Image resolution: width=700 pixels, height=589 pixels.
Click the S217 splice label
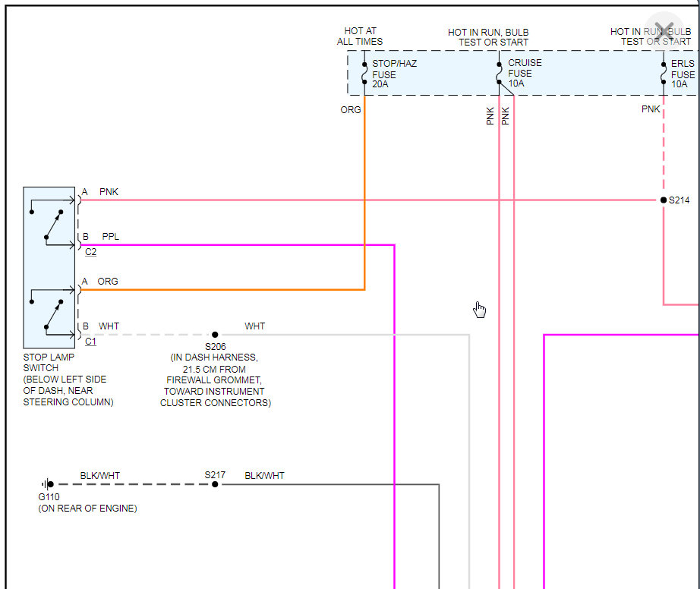[x=215, y=475]
